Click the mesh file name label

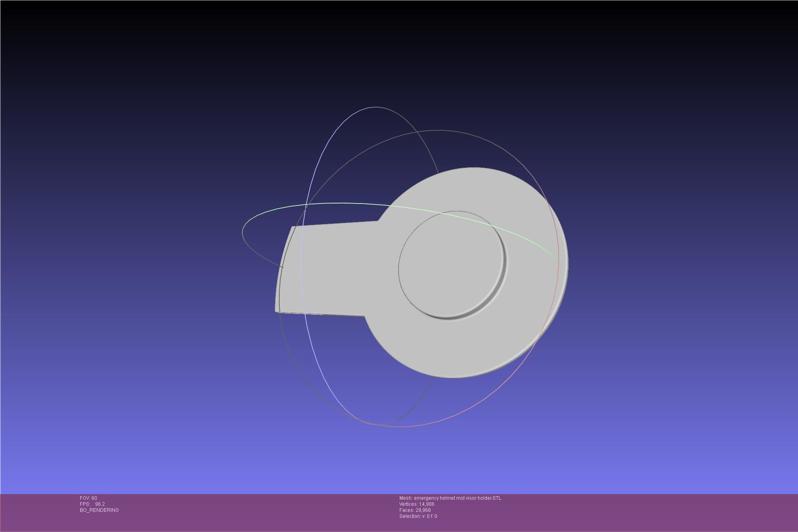(450, 498)
